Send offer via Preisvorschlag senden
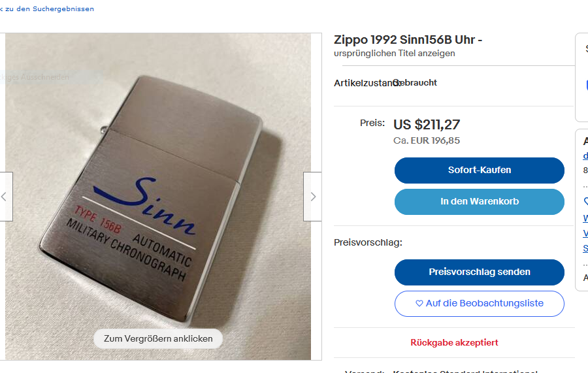This screenshot has width=588, height=373. tap(480, 272)
